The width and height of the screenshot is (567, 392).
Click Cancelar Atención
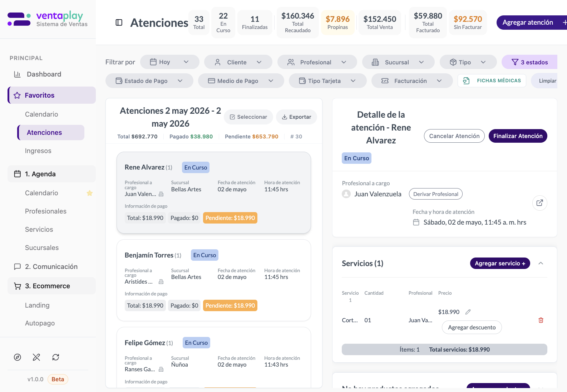pos(454,136)
